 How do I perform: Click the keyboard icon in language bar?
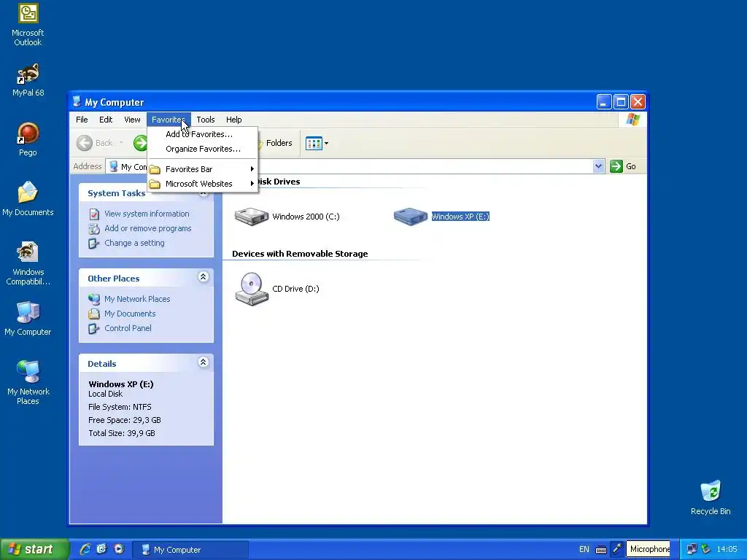click(601, 550)
